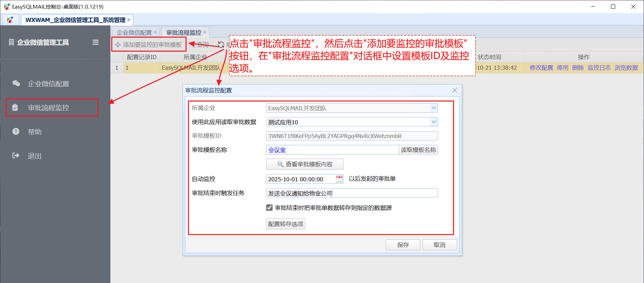Viewport: 644px width, 283px height.
Task: Click the approval monitoring clipboard icon
Action: (15, 107)
